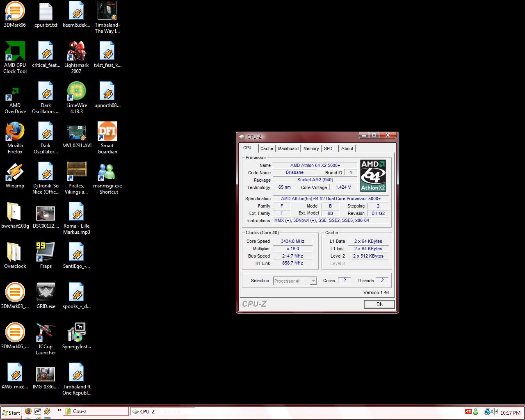The height and width of the screenshot is (420, 525).
Task: Minimize the CPU-Z window
Action: (x=363, y=135)
